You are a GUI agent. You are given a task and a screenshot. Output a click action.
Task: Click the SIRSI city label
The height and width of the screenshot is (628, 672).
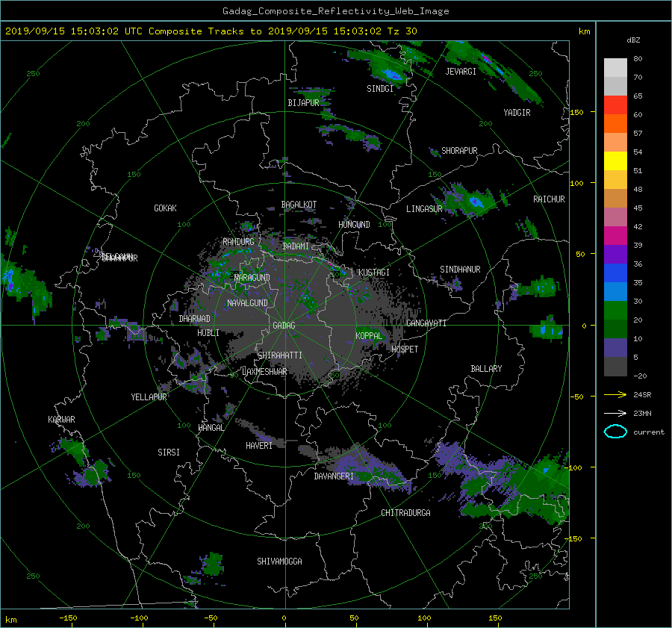point(169,453)
